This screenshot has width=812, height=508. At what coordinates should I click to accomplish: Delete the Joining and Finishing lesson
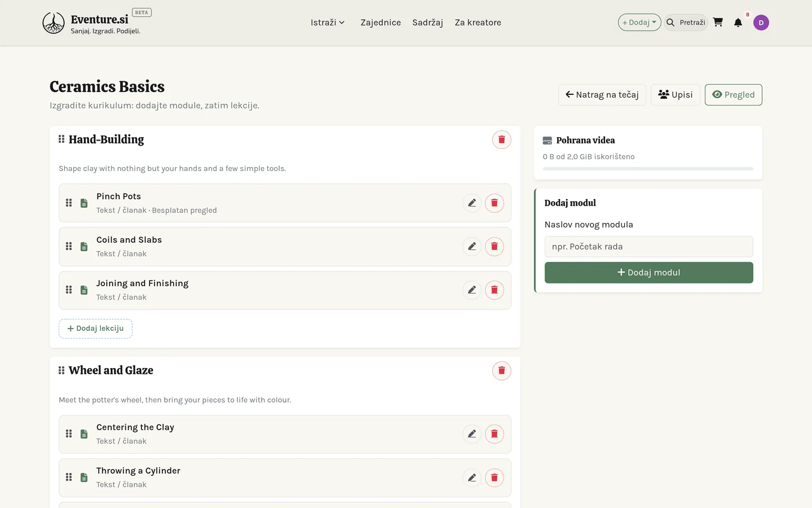[x=494, y=290]
